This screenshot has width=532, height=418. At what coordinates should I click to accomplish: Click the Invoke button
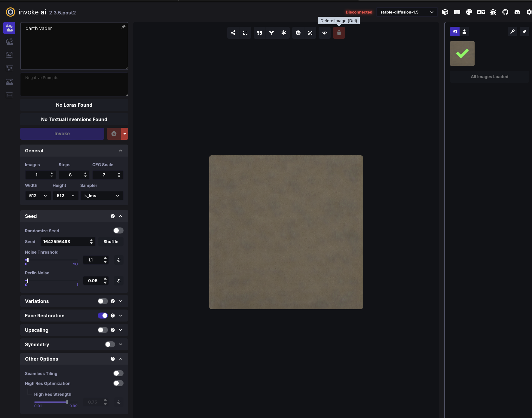point(62,133)
